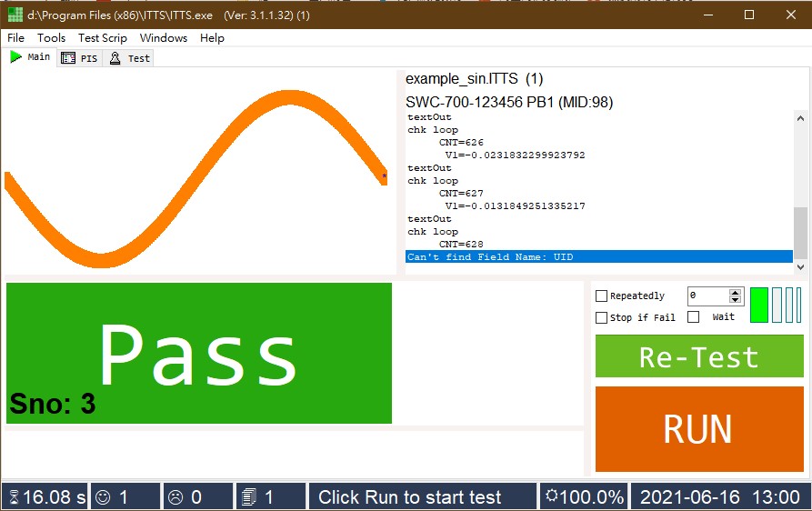Click the Test tab chess-piece icon

tap(115, 58)
